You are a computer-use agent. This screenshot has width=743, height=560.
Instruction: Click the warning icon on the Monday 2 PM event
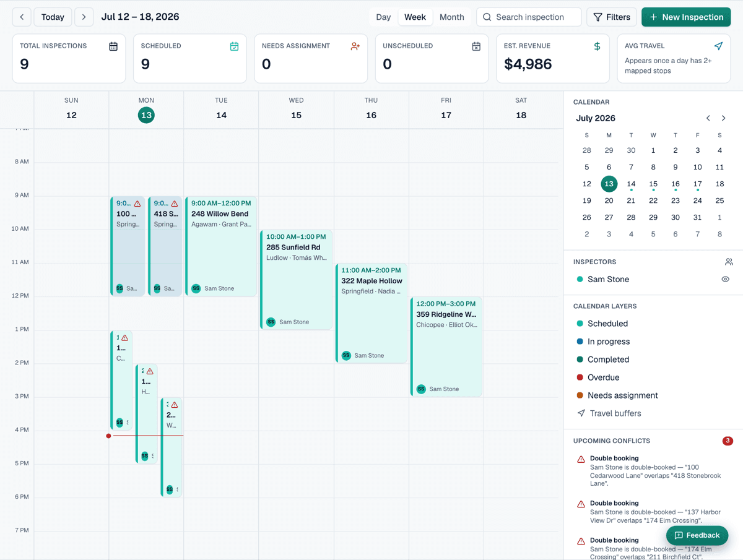[150, 371]
